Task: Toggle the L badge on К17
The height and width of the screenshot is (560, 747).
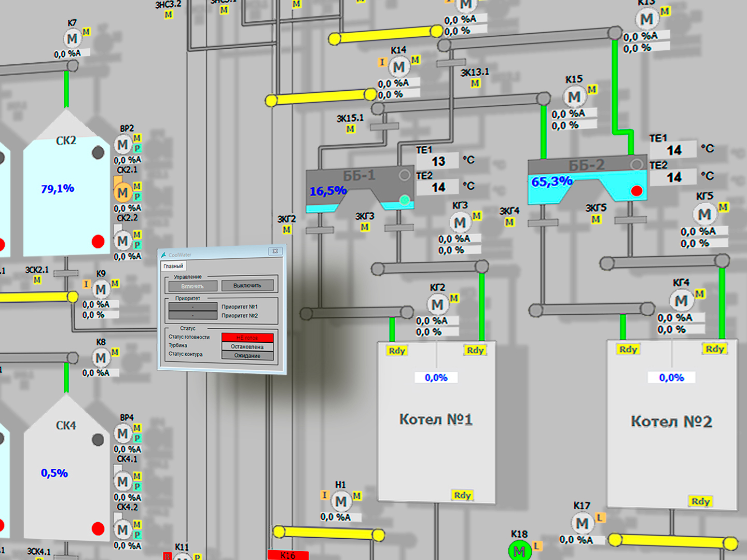Action: [x=600, y=517]
